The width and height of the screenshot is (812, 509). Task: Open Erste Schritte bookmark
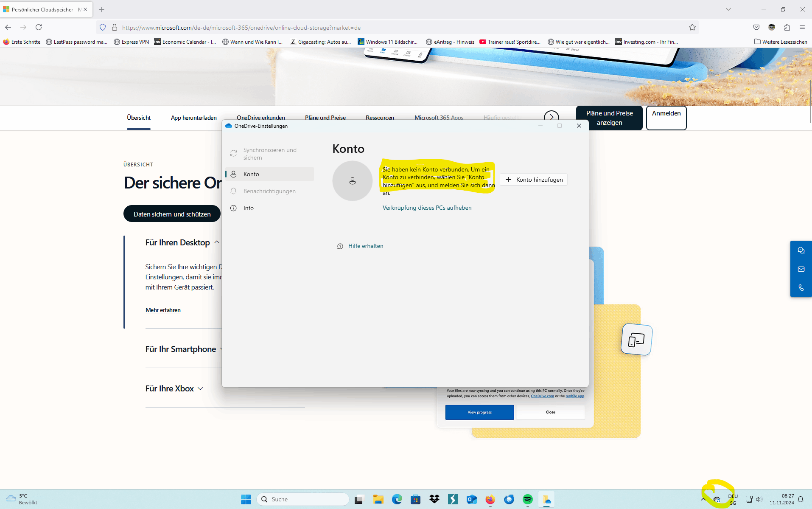point(22,42)
